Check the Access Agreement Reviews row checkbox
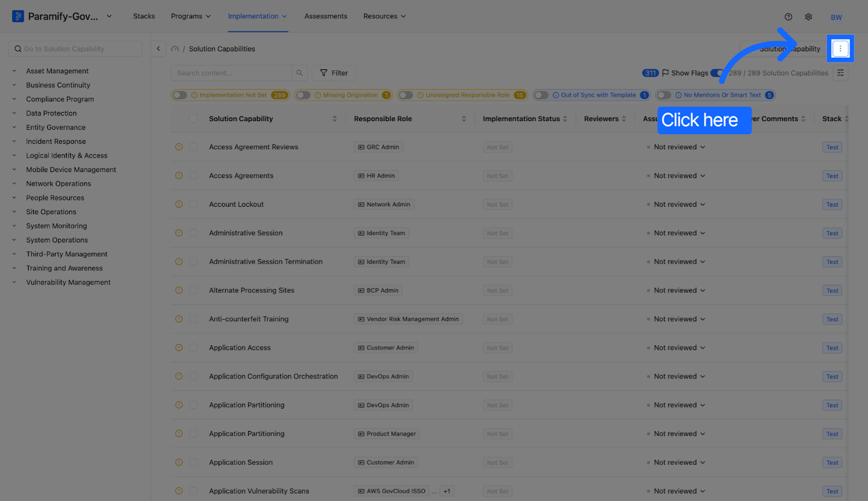 point(193,147)
